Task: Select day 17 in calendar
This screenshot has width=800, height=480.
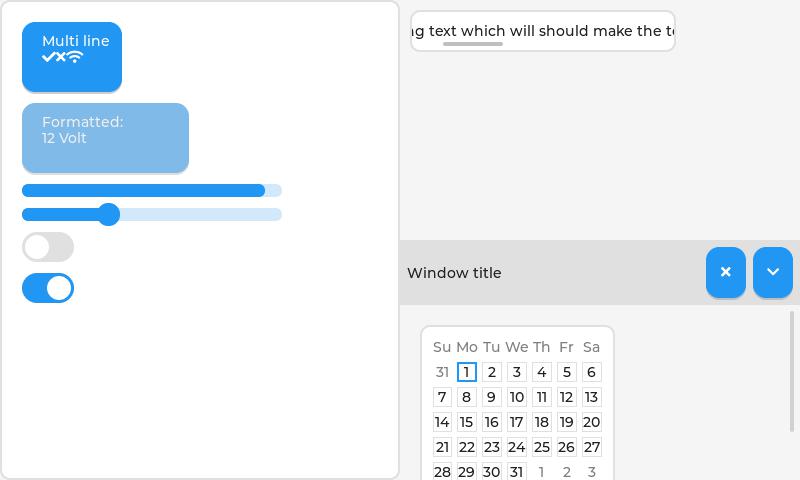Action: (x=516, y=422)
